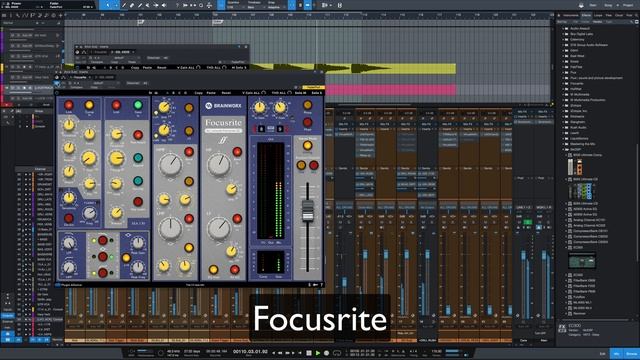Image resolution: width=640 pixels, height=360 pixels.
Task: Toggle the green Gate In button
Action: click(x=138, y=105)
